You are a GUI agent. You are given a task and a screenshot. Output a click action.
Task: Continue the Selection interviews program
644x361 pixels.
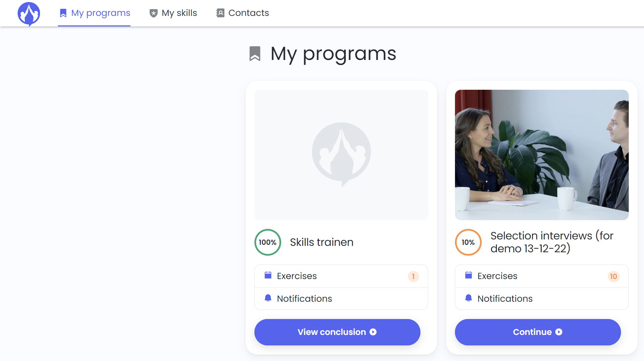point(538,332)
